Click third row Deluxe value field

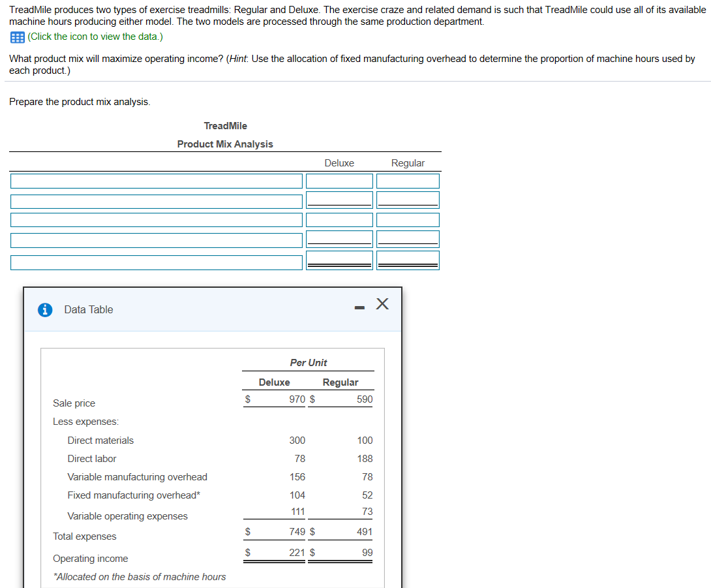(x=339, y=220)
